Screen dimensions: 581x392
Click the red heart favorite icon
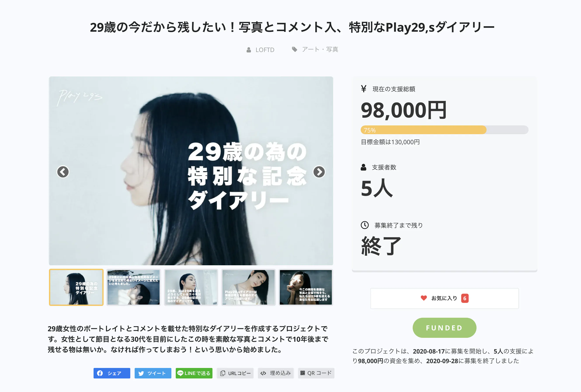pos(423,298)
